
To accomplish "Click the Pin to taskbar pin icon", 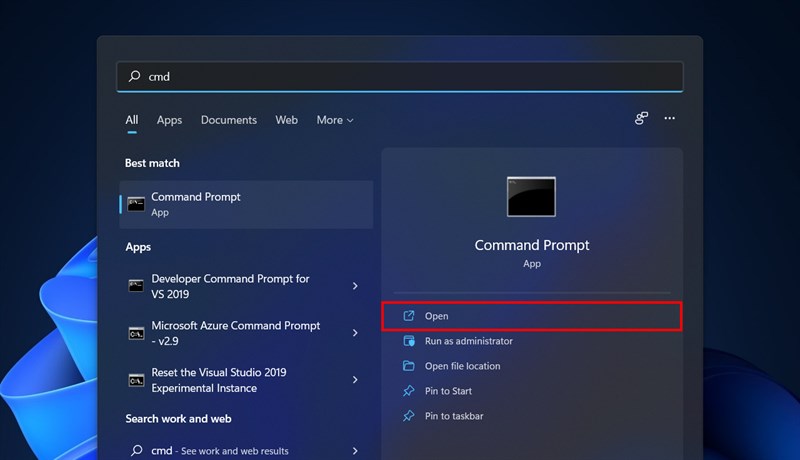I will (409, 416).
